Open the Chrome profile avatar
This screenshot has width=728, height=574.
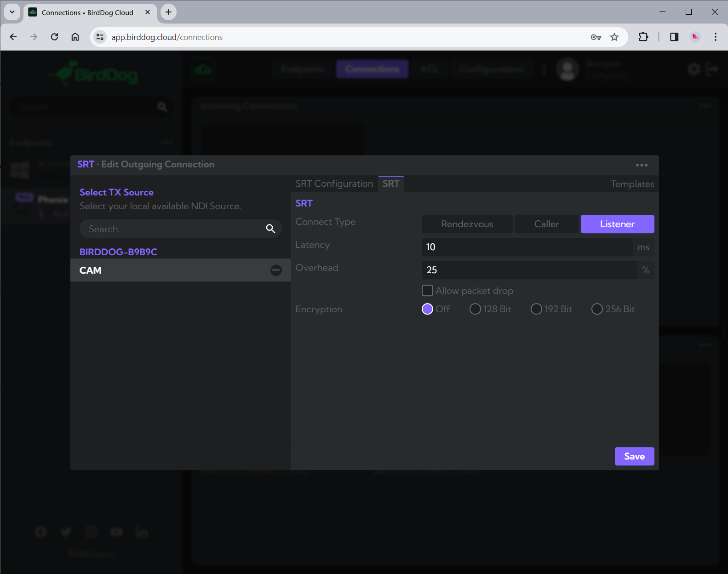pos(695,37)
